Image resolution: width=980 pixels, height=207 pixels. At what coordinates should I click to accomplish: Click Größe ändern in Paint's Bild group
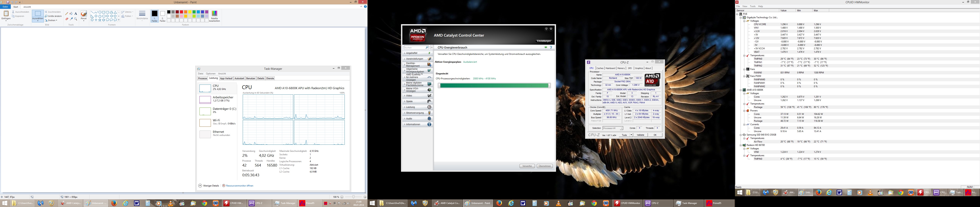pos(53,16)
